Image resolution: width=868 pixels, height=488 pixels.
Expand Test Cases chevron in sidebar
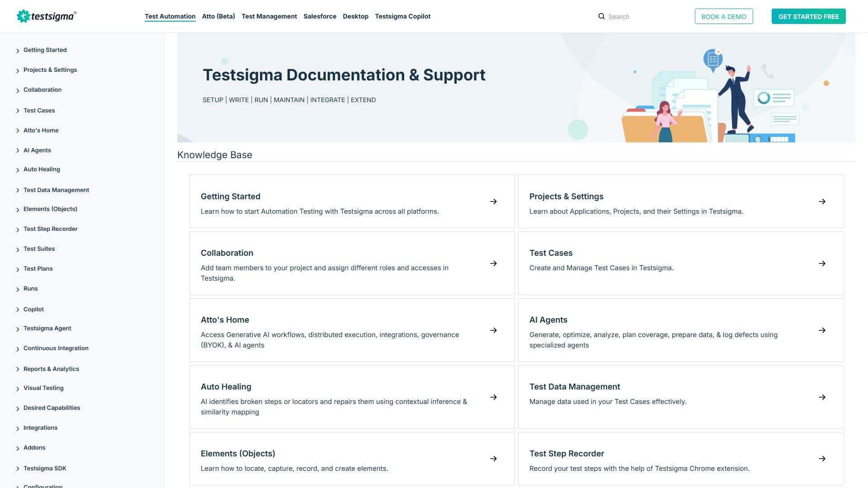[x=18, y=111]
